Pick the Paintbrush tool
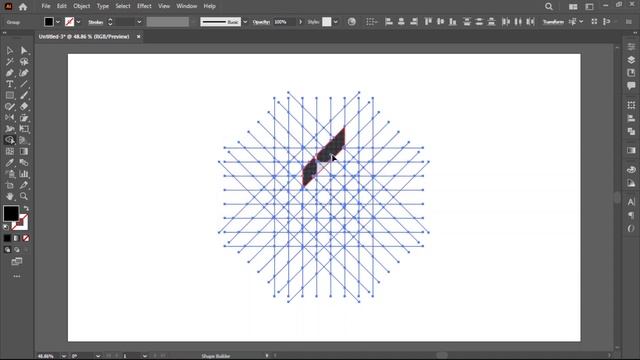Image resolution: width=640 pixels, height=360 pixels. click(24, 96)
